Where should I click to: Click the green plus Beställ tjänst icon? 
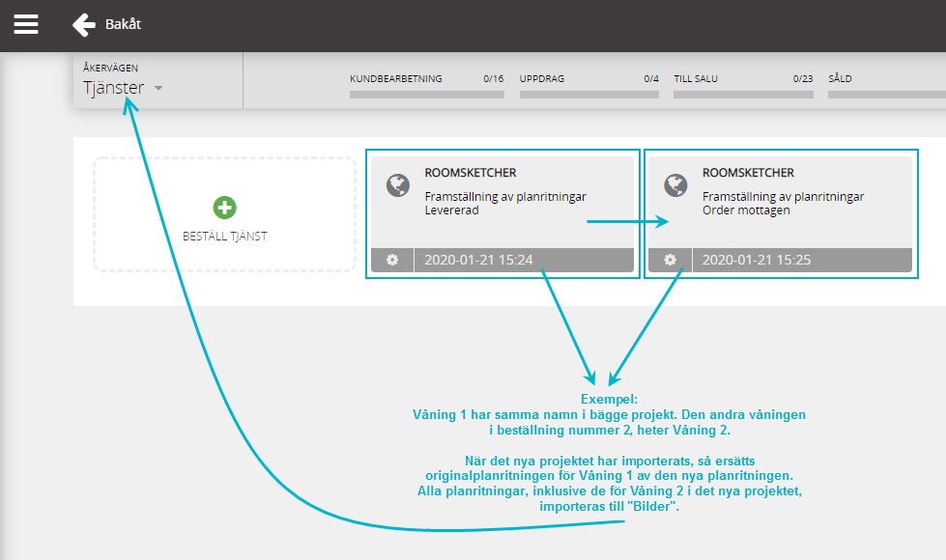224,208
